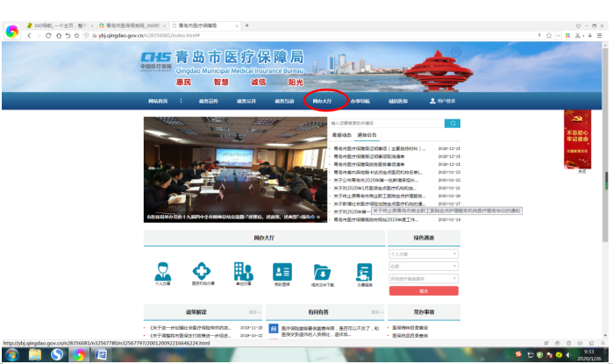Expand the 在职 dropdown in 绿色通道
The image size is (613, 364).
pyautogui.click(x=422, y=266)
